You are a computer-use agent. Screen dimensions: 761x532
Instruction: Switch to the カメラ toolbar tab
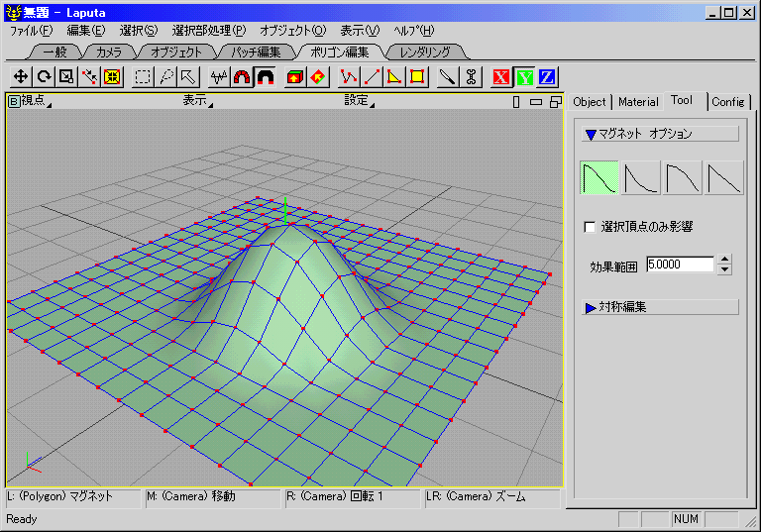[x=109, y=52]
